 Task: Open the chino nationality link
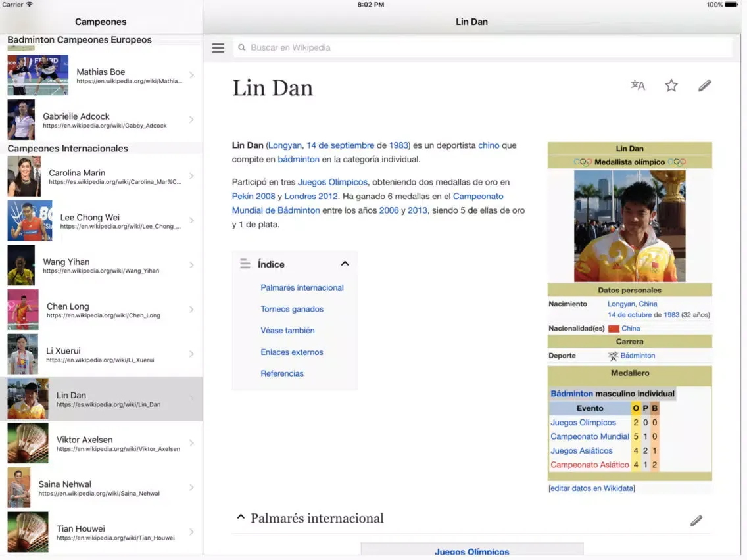489,145
